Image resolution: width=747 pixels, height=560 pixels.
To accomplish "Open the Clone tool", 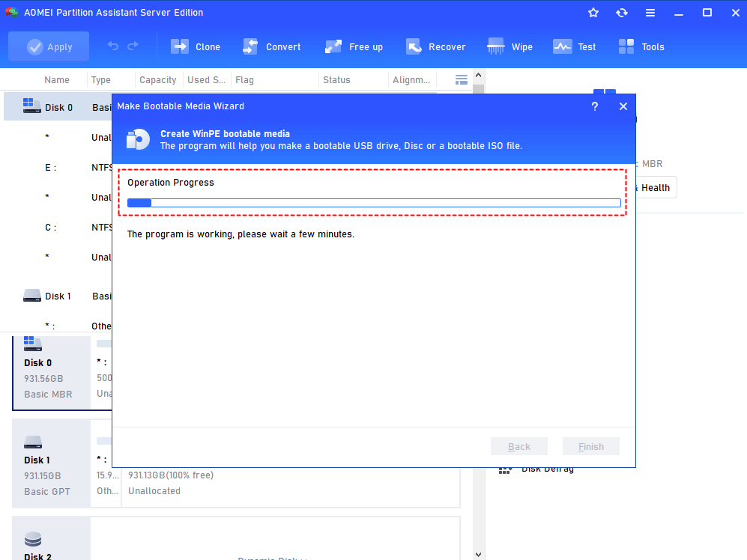I will tap(196, 46).
